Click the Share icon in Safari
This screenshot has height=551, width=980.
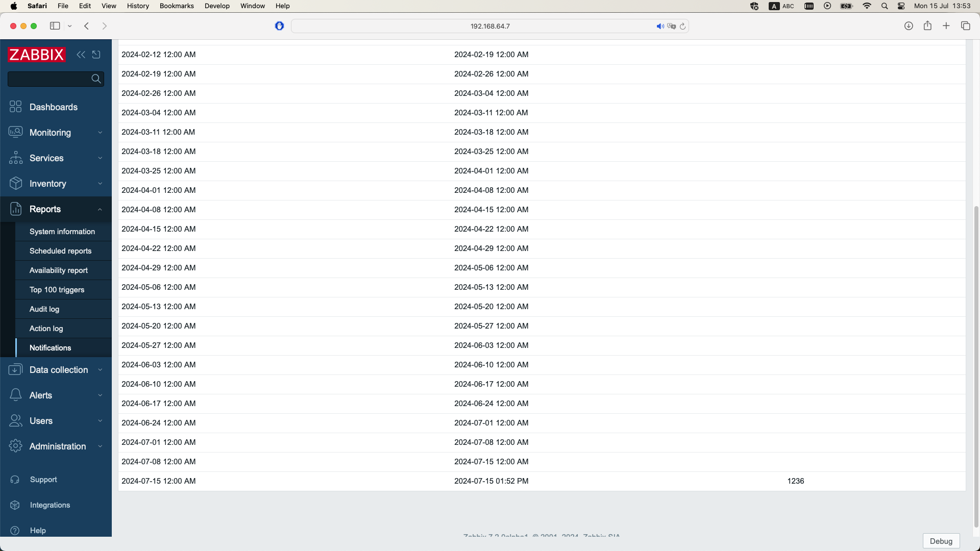[927, 26]
